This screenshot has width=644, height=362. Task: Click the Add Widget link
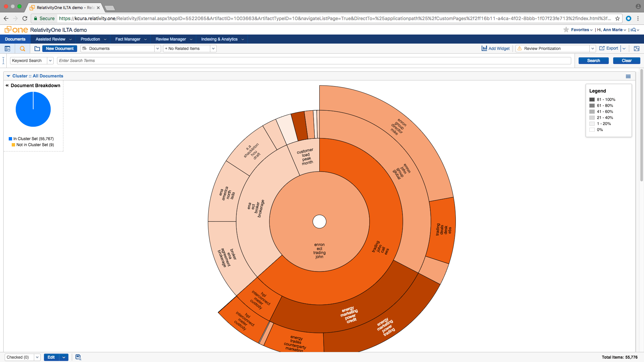point(499,49)
